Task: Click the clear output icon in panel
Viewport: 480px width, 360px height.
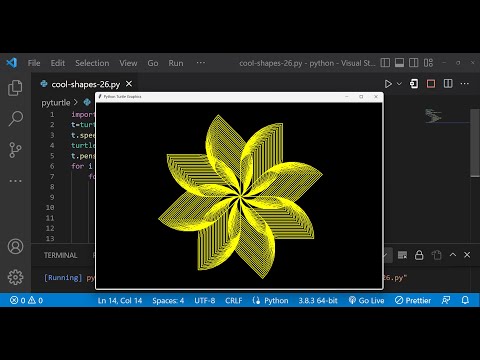Action: tap(402, 255)
